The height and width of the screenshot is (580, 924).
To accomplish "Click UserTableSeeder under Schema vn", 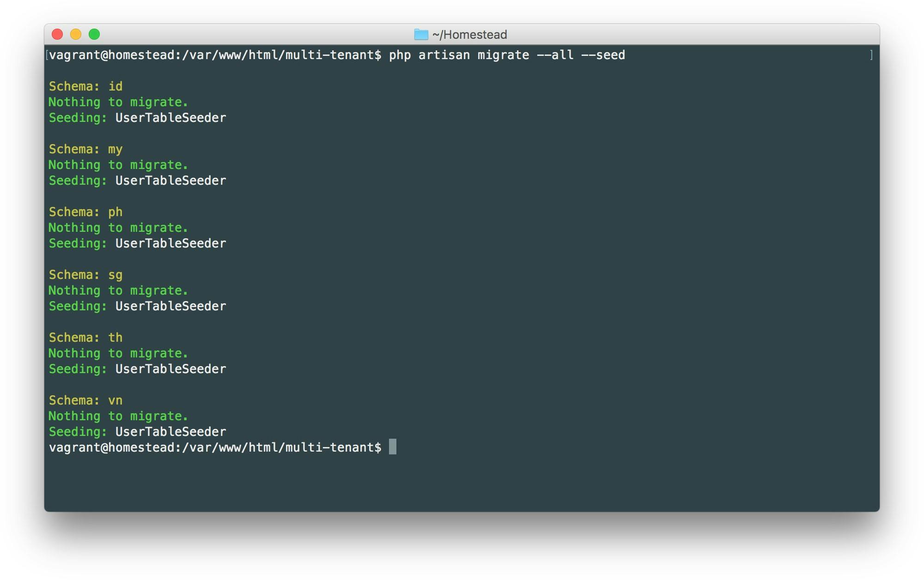I will coord(171,432).
